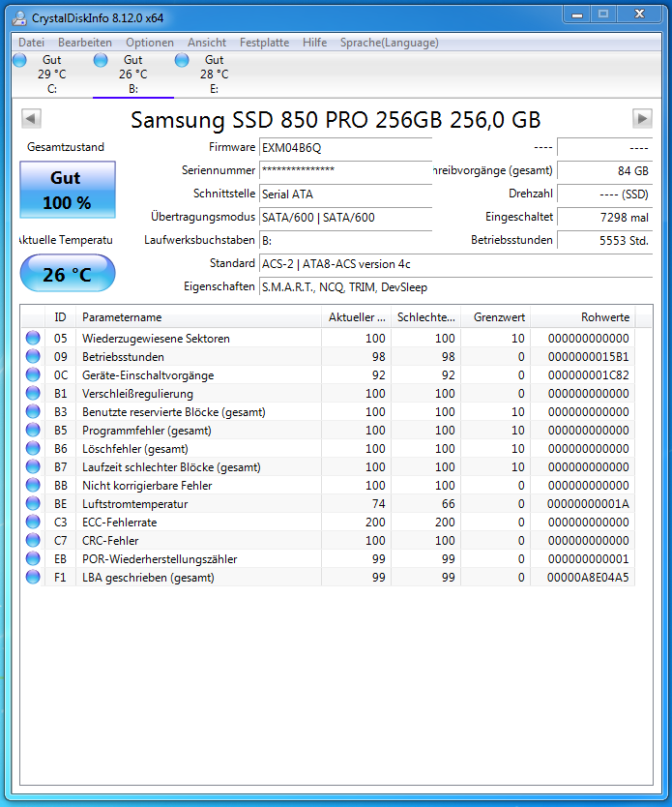Click the Eingeschaltet value 7298 mal
The image size is (672, 807).
pyautogui.click(x=604, y=217)
